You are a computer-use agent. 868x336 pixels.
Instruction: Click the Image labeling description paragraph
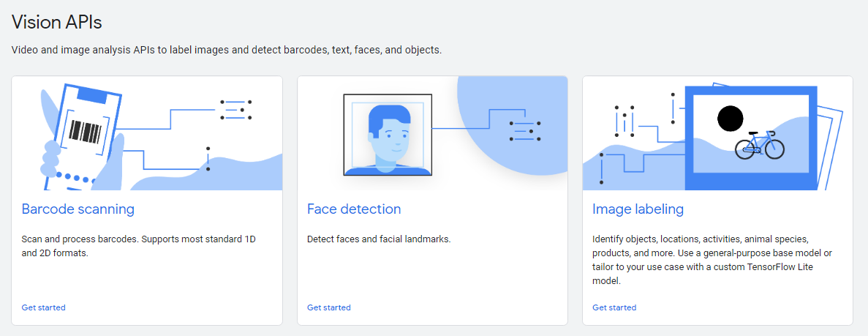pos(712,260)
